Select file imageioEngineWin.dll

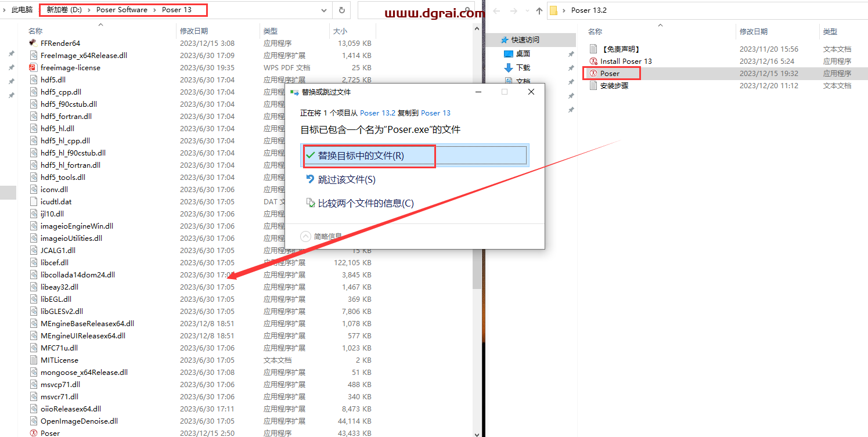click(77, 226)
